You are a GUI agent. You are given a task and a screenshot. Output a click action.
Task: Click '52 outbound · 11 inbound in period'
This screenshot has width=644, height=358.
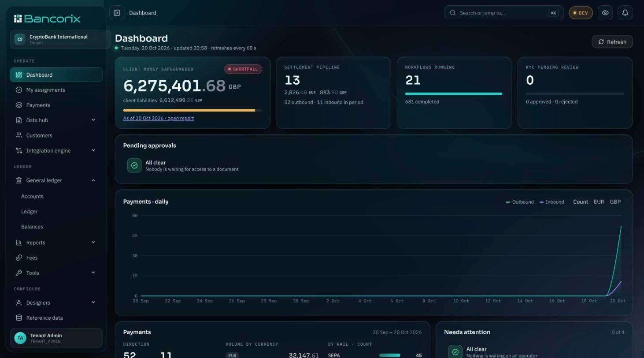[x=324, y=102]
